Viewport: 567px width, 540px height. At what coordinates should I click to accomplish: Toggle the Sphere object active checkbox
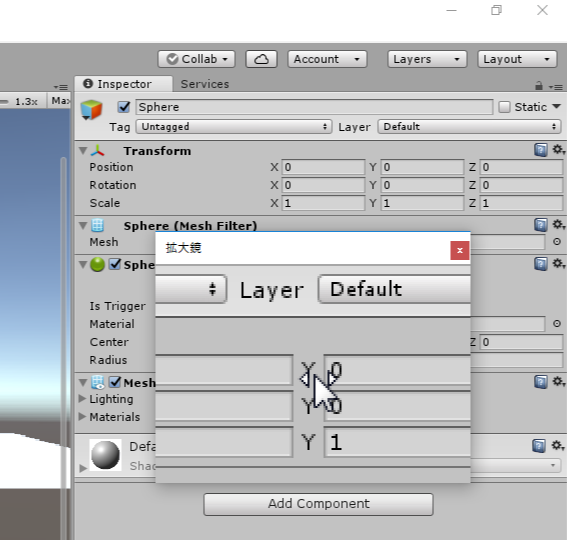tap(124, 107)
